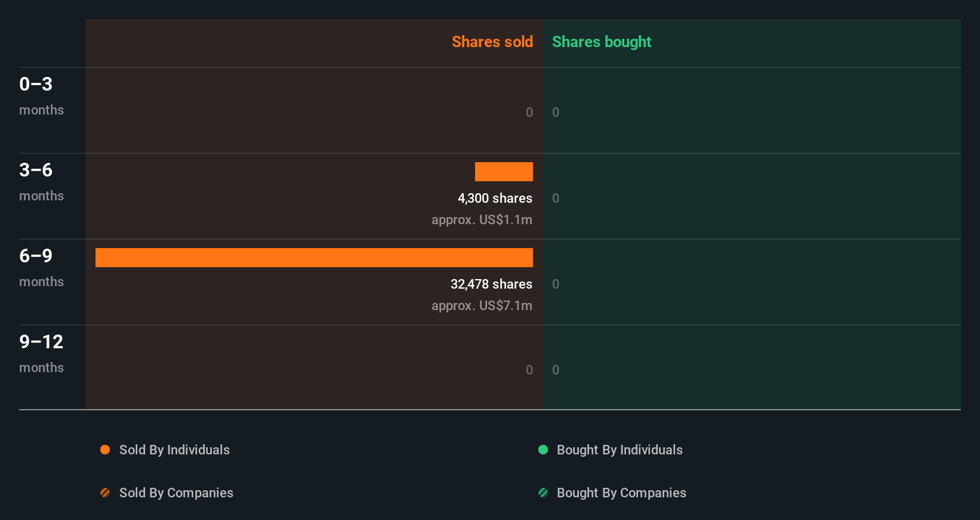Select the Sold By Companies legend label
The height and width of the screenshot is (520, 980).
[176, 493]
